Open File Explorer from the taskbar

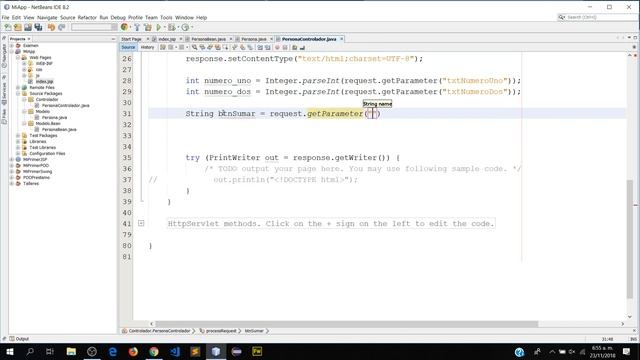click(71, 351)
